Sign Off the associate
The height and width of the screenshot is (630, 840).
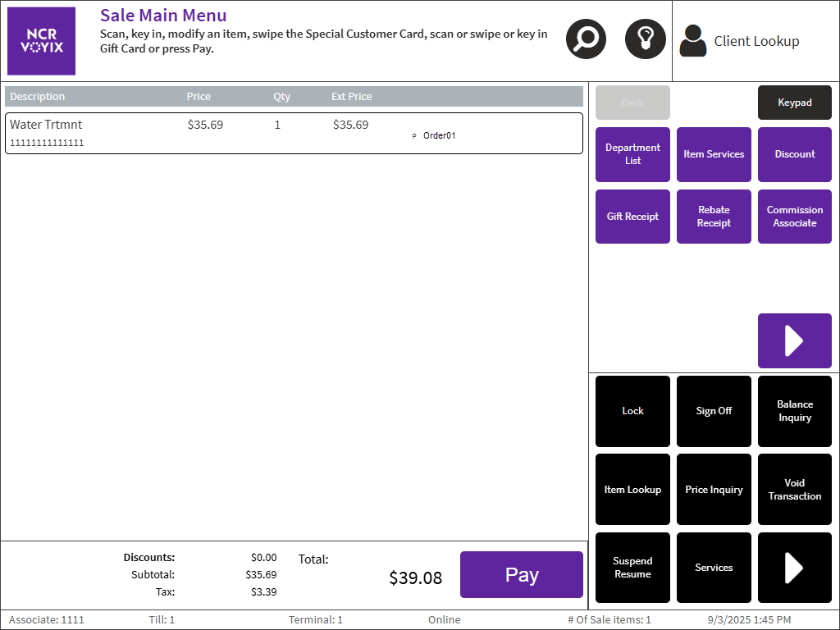(x=714, y=411)
